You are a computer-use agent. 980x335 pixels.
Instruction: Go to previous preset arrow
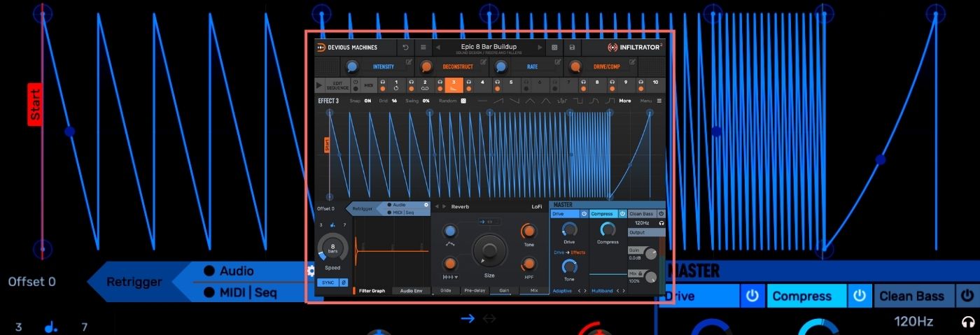coord(437,48)
